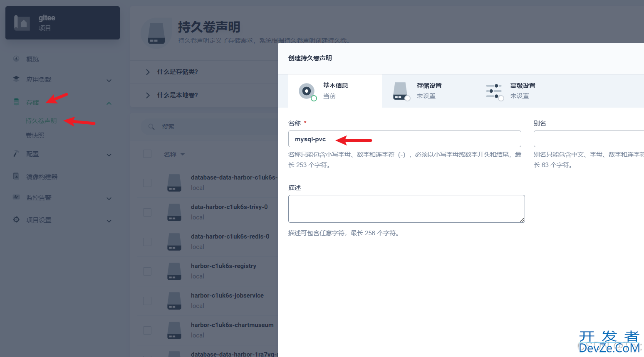The height and width of the screenshot is (357, 644).
Task: Click the 别名 alias input field
Action: (589, 139)
